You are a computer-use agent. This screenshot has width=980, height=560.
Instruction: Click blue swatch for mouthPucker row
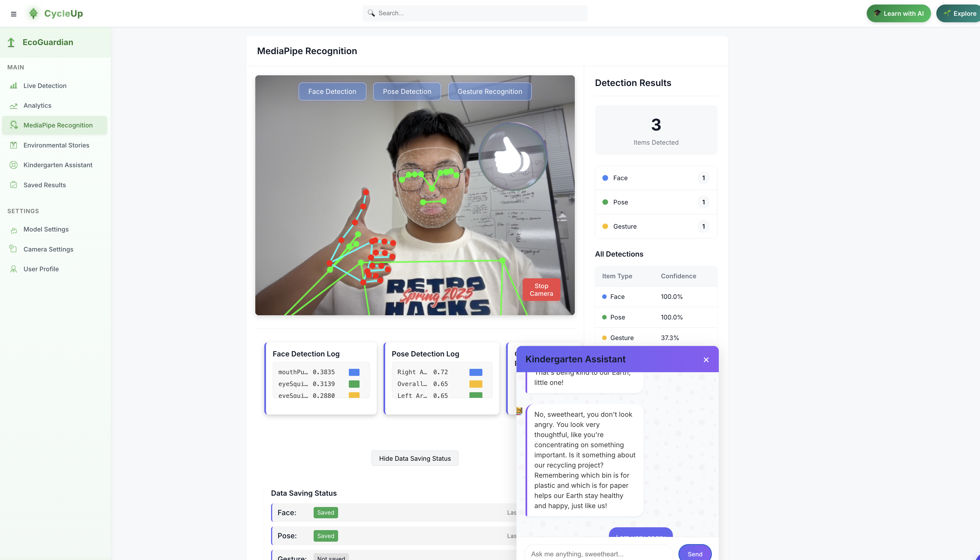tap(354, 372)
